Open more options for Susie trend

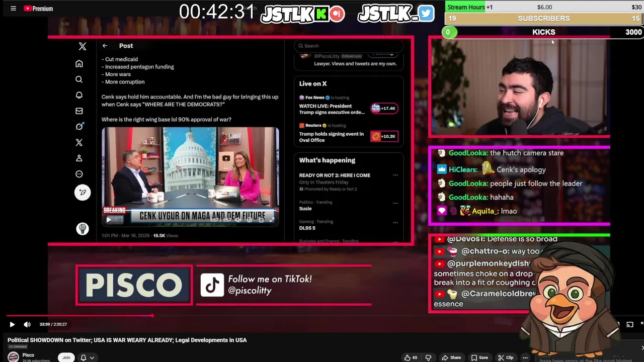click(395, 204)
